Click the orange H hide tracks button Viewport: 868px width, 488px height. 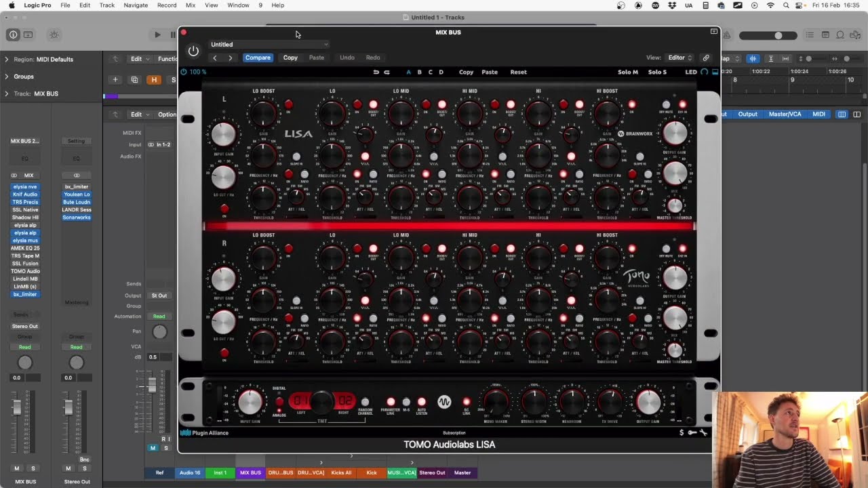coord(154,80)
